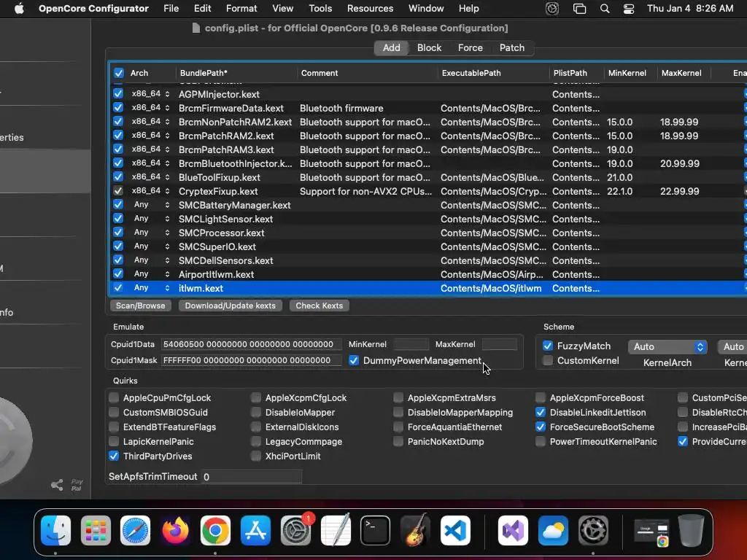Click the Cpuid1Mask input field
This screenshot has height=560, width=747.
tap(251, 360)
